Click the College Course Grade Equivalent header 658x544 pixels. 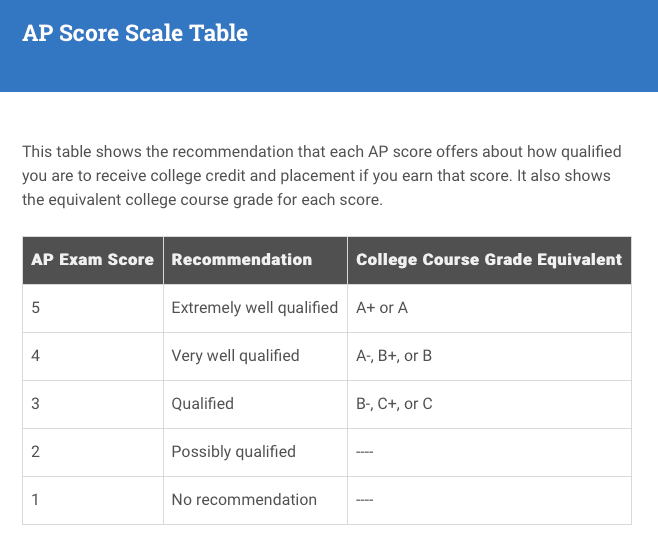(489, 260)
